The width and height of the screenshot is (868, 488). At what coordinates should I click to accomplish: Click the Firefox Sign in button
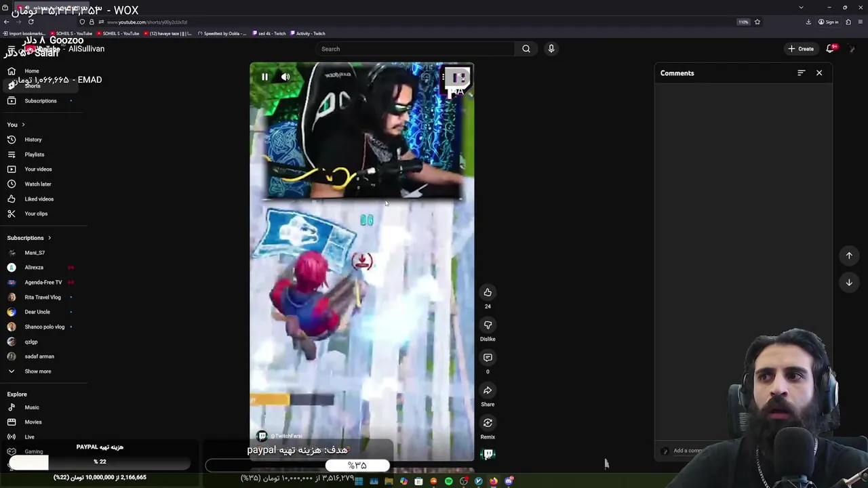(828, 22)
